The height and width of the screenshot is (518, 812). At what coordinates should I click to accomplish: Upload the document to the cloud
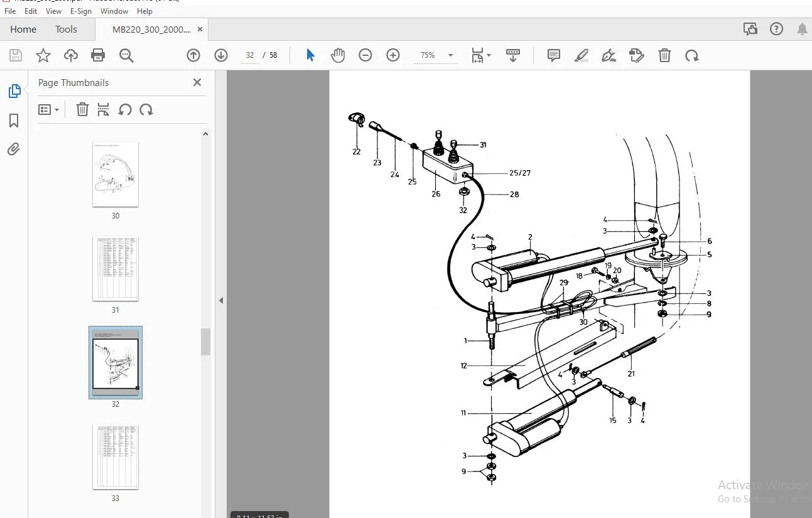click(x=71, y=55)
